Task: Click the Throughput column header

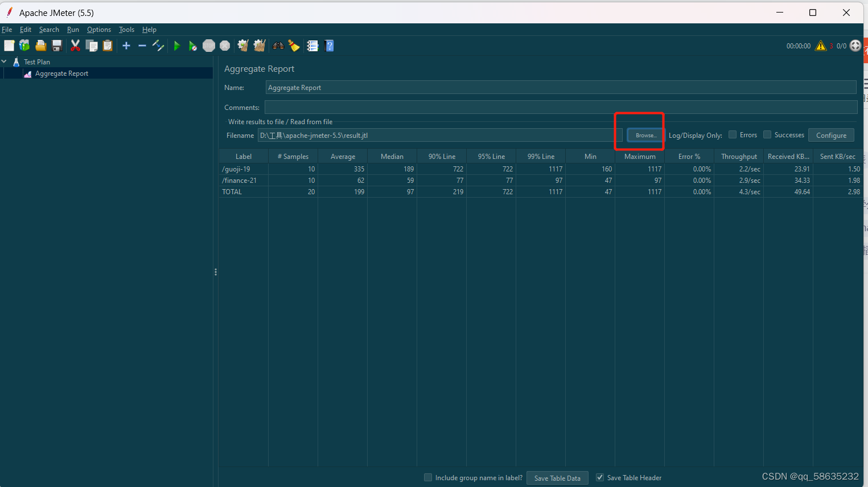Action: click(x=739, y=156)
